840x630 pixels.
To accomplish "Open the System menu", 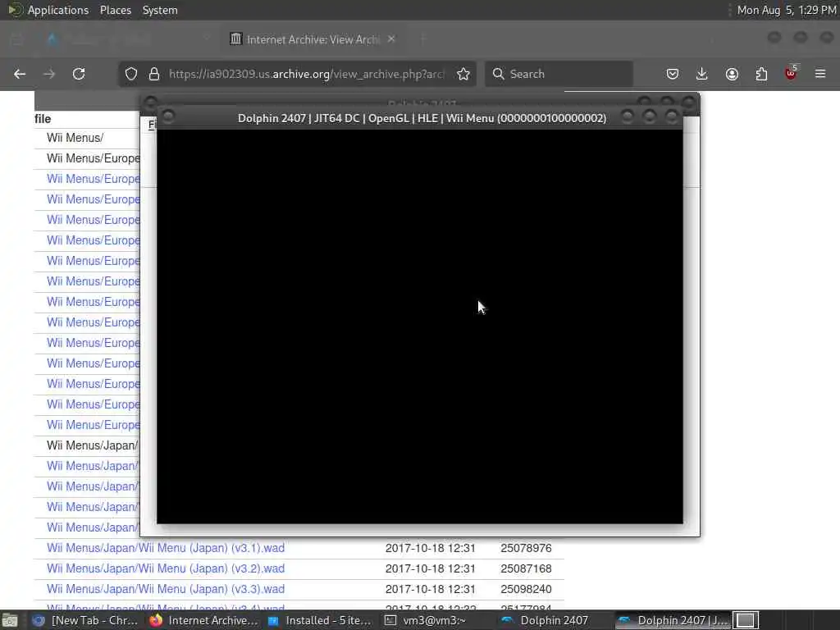I will click(160, 10).
